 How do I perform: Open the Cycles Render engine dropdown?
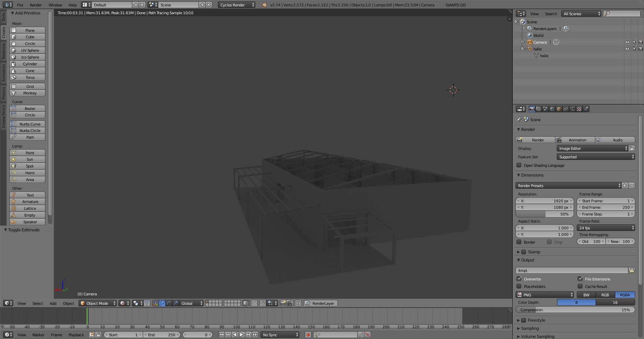point(237,5)
